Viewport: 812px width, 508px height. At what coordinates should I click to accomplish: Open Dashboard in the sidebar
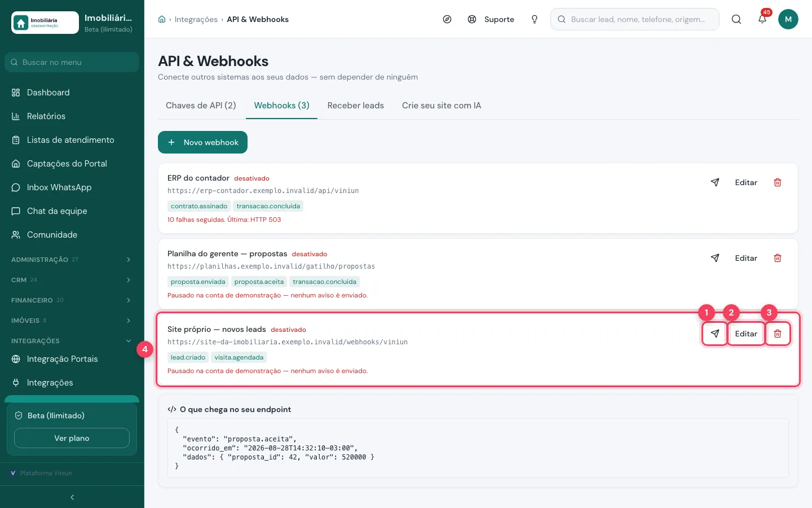[x=72, y=93]
